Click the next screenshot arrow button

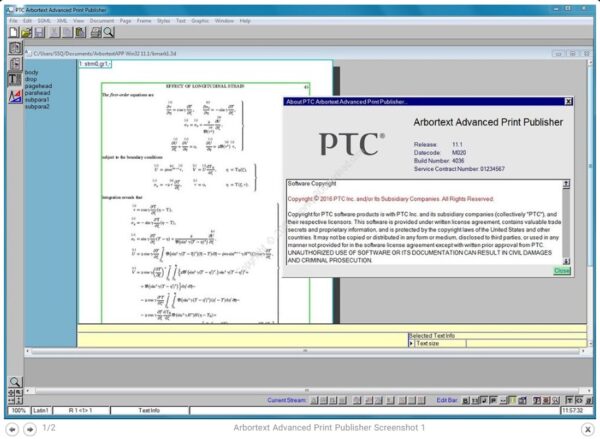coord(30,429)
